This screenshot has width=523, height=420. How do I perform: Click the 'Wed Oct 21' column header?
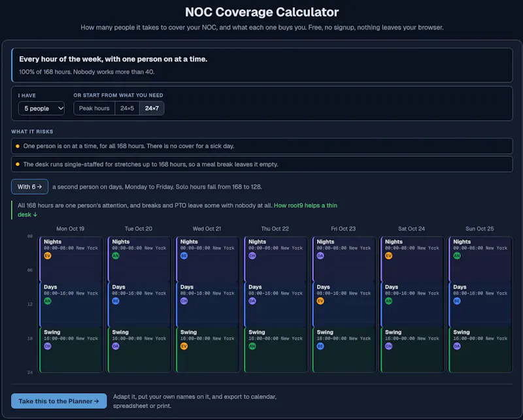(207, 229)
